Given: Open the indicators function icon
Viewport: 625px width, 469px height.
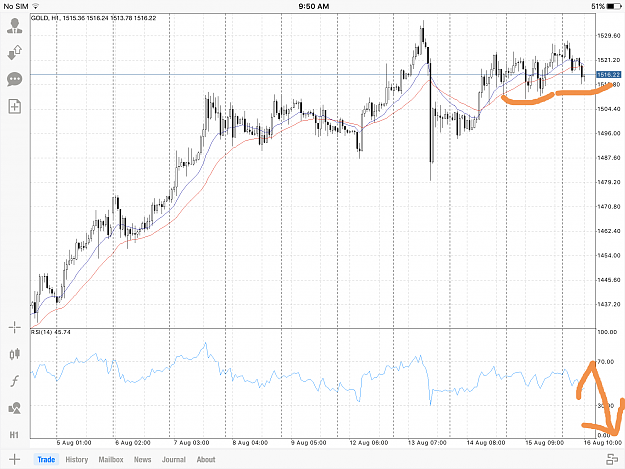Looking at the screenshot, I should (x=15, y=381).
